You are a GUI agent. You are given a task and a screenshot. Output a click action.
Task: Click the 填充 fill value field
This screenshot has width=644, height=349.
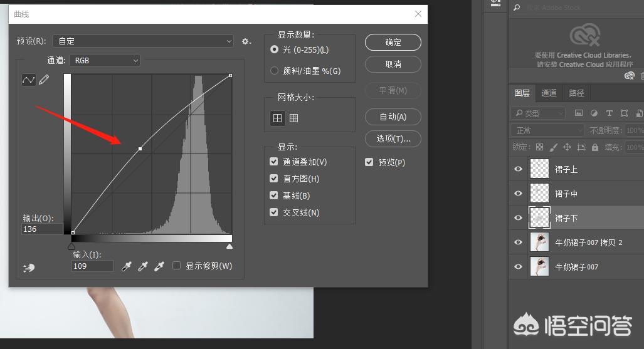coord(635,147)
